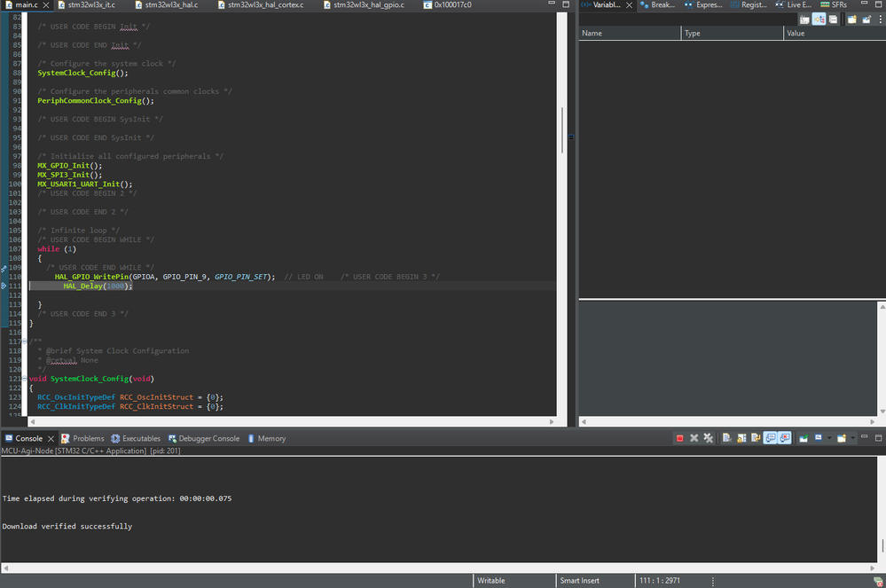
Task: Click Smart Insert in status bar
Action: pos(579,581)
